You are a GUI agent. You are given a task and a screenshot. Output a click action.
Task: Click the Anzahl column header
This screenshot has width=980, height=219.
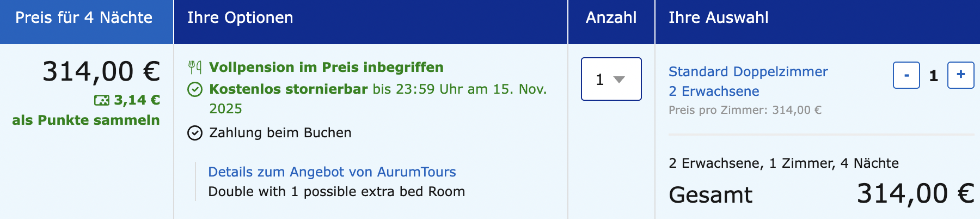(611, 17)
